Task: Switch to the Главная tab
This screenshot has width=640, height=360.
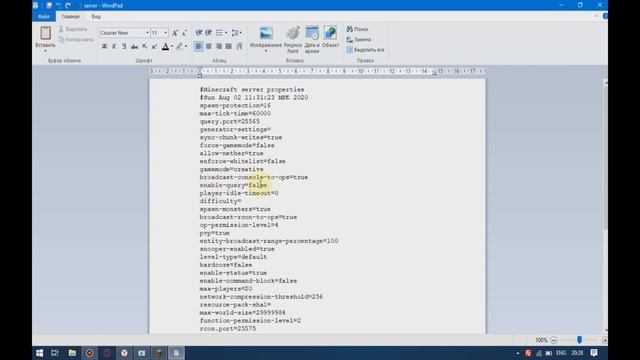Action: [70, 16]
